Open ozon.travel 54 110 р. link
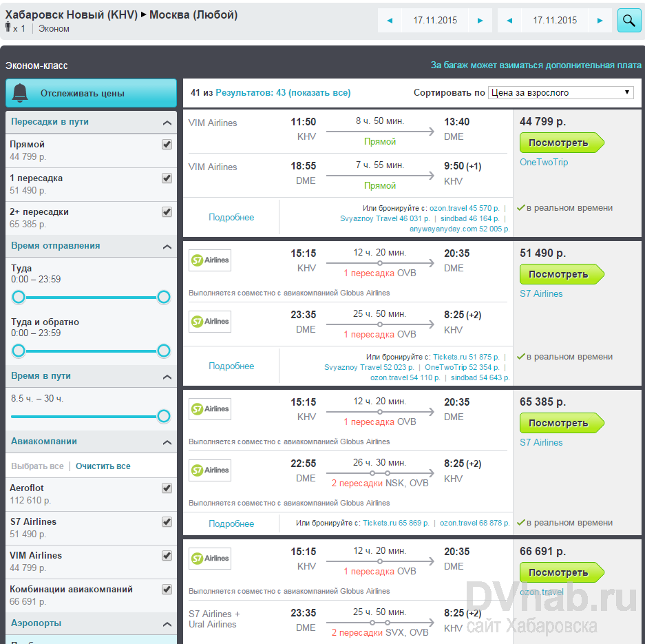 405,377
